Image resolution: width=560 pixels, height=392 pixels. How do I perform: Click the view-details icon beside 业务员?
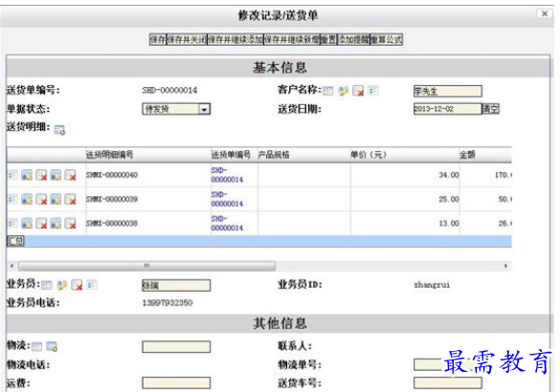pos(92,285)
